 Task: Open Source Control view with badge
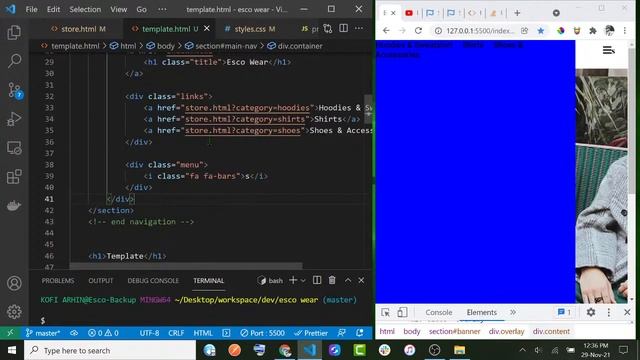pos(14,90)
